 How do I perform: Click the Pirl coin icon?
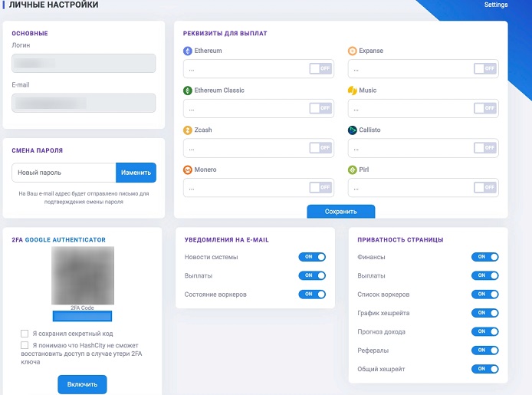(x=353, y=170)
